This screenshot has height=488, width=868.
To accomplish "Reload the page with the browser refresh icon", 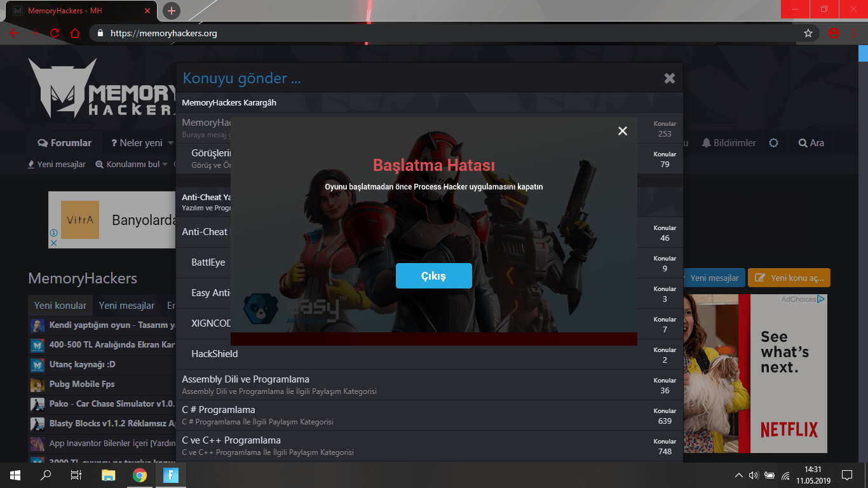I will (x=55, y=33).
